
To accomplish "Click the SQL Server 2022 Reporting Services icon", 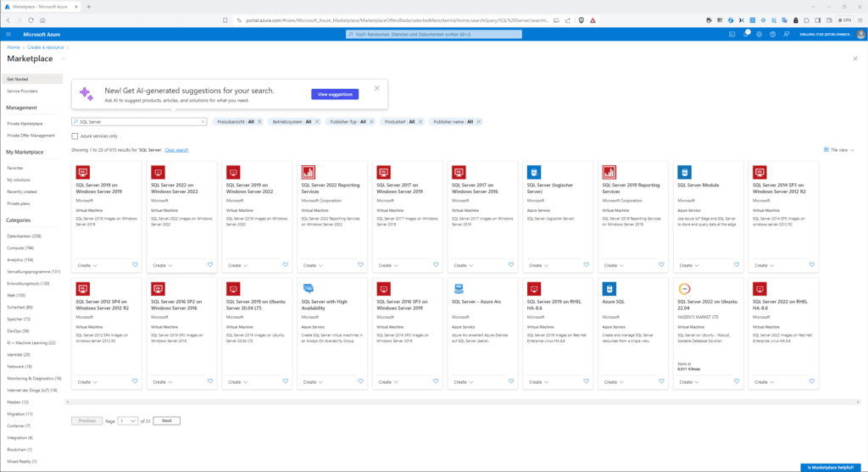I will click(x=309, y=172).
